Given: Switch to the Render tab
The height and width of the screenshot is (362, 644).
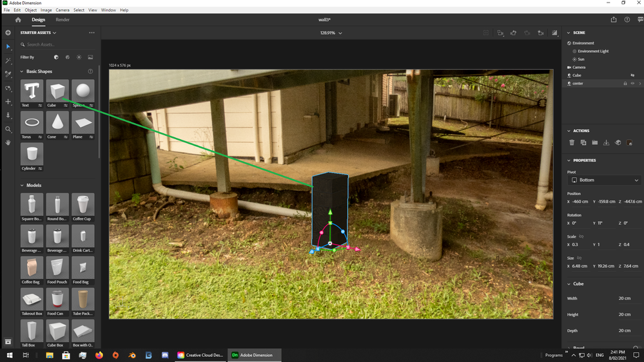Looking at the screenshot, I should (x=63, y=20).
